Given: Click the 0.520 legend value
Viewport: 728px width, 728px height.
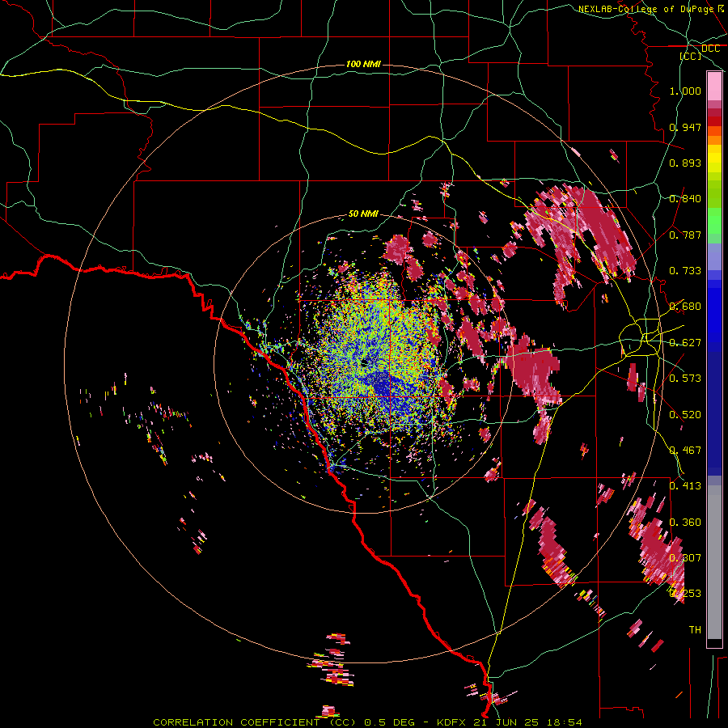Looking at the screenshot, I should click(x=685, y=415).
